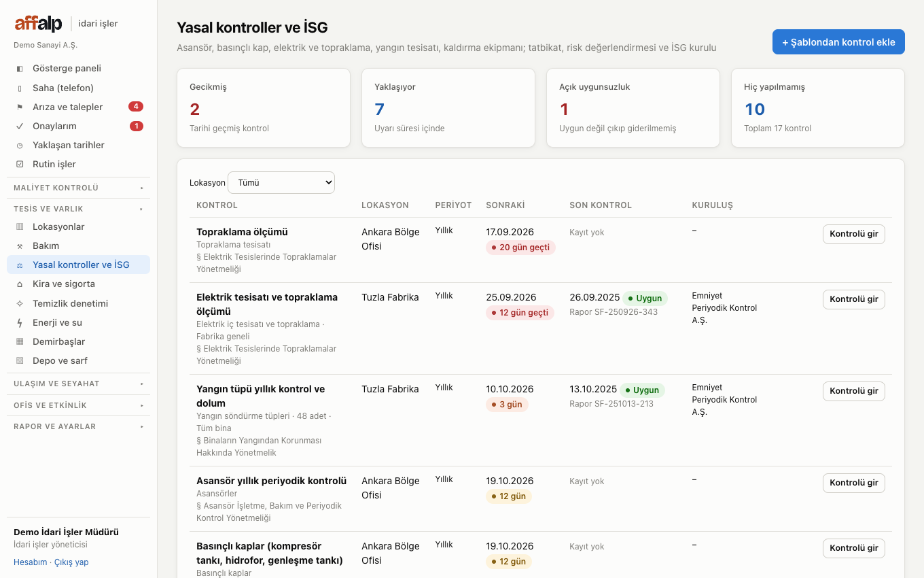Click the lightning icon beside Enerji ve su
This screenshot has height=578, width=924.
tap(20, 322)
